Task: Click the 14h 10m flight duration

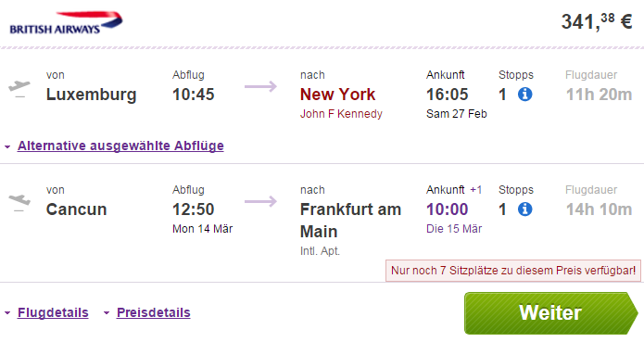Action: coord(600,209)
